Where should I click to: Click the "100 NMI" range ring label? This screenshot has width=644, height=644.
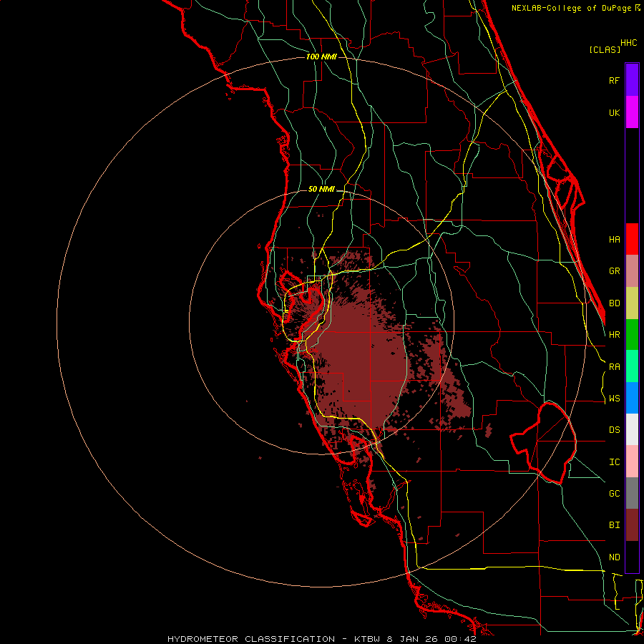coord(321,57)
